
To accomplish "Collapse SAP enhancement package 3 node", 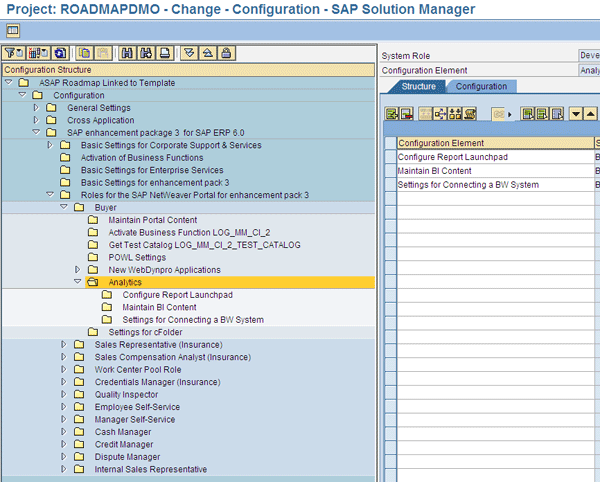I will (36, 132).
